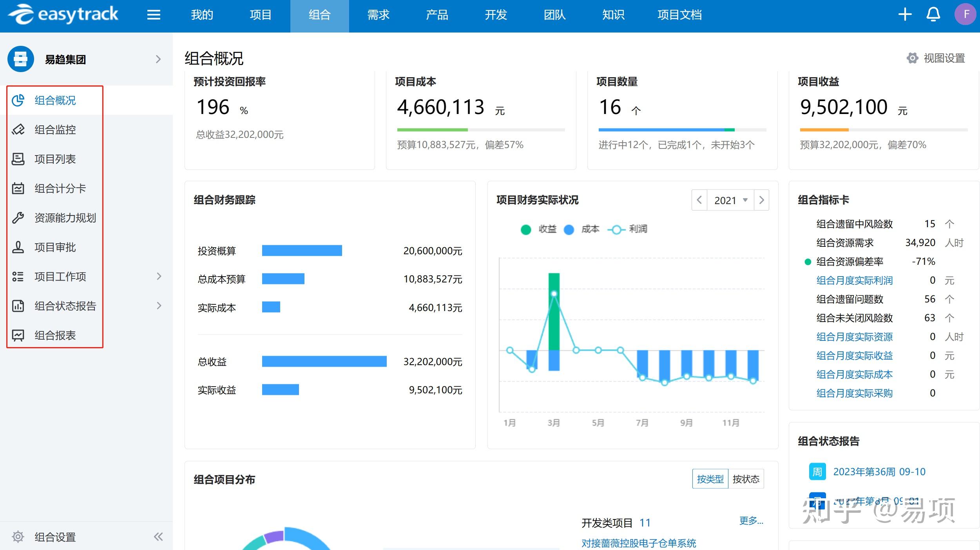Click the 组合计分卡 sidebar icon
This screenshot has width=980, height=550.
tap(18, 188)
